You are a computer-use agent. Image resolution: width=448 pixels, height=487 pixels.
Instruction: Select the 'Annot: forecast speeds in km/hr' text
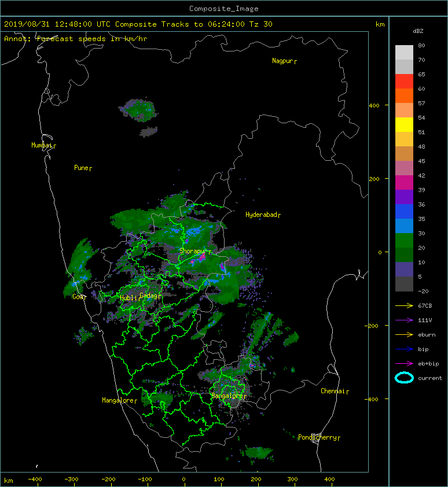click(x=76, y=39)
